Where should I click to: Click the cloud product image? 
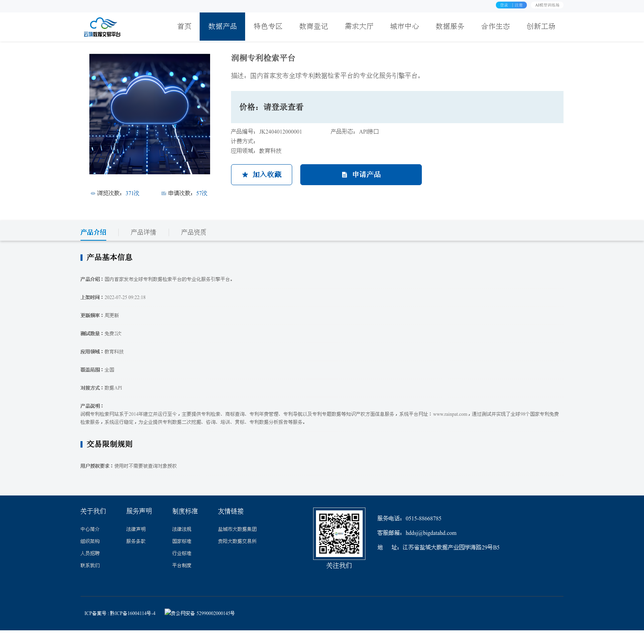click(x=150, y=114)
